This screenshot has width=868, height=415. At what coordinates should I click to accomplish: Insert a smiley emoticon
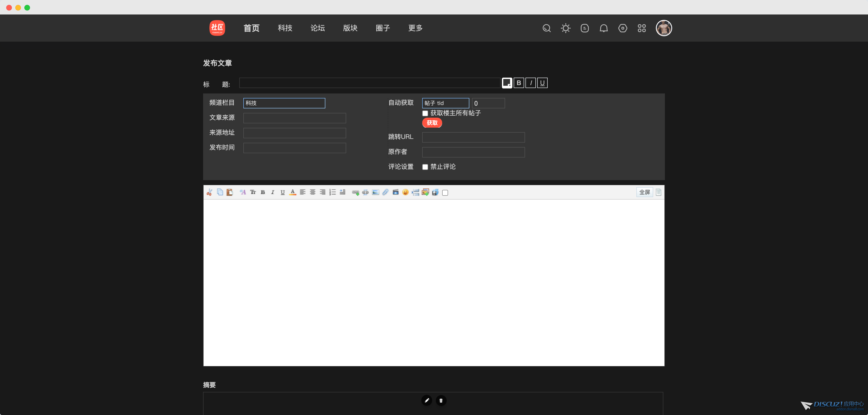tap(405, 192)
